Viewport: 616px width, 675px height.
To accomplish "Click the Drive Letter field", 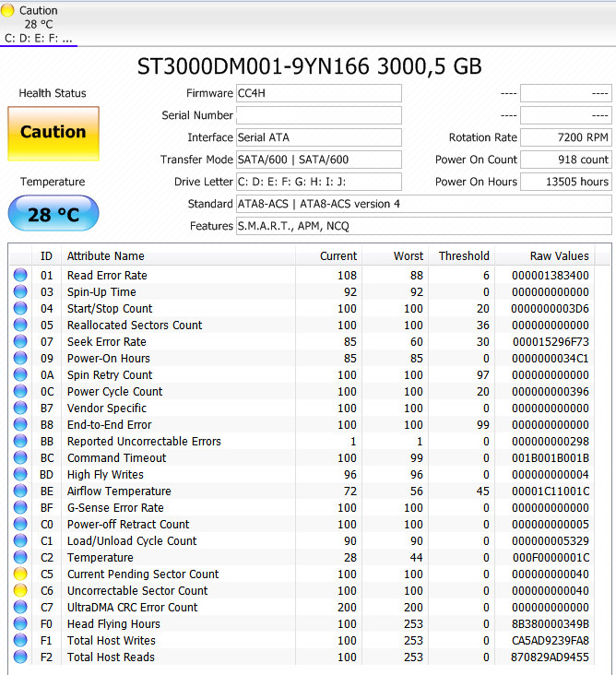I will pyautogui.click(x=318, y=182).
